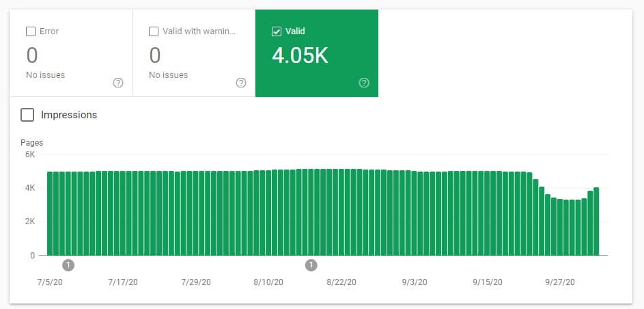Click the 8/10/20 date label
This screenshot has width=644, height=309.
(268, 282)
